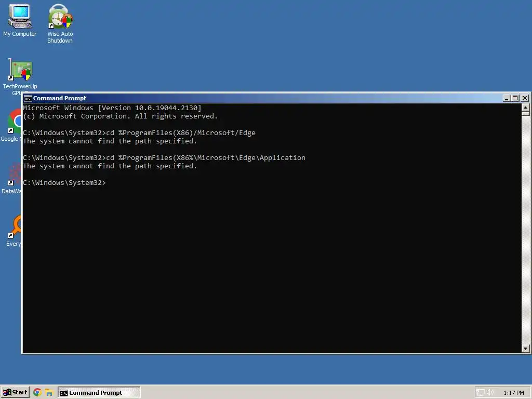
Task: Maximize the Command Prompt window
Action: [x=515, y=98]
